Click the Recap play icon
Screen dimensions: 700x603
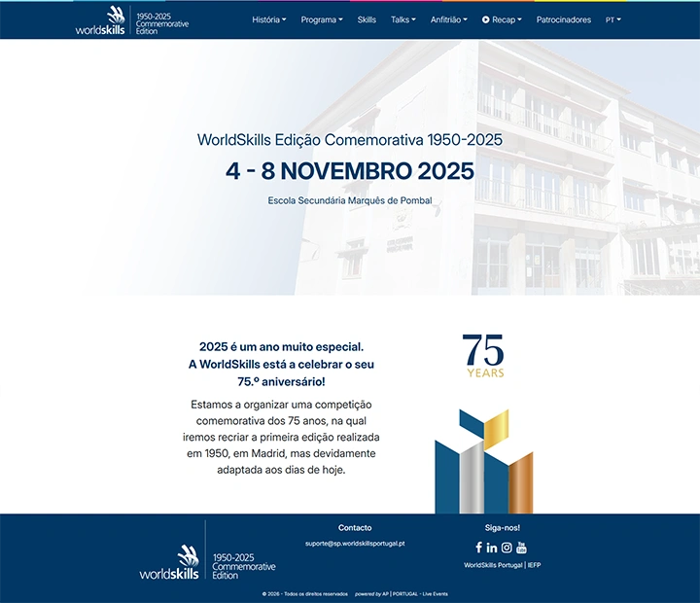[486, 19]
